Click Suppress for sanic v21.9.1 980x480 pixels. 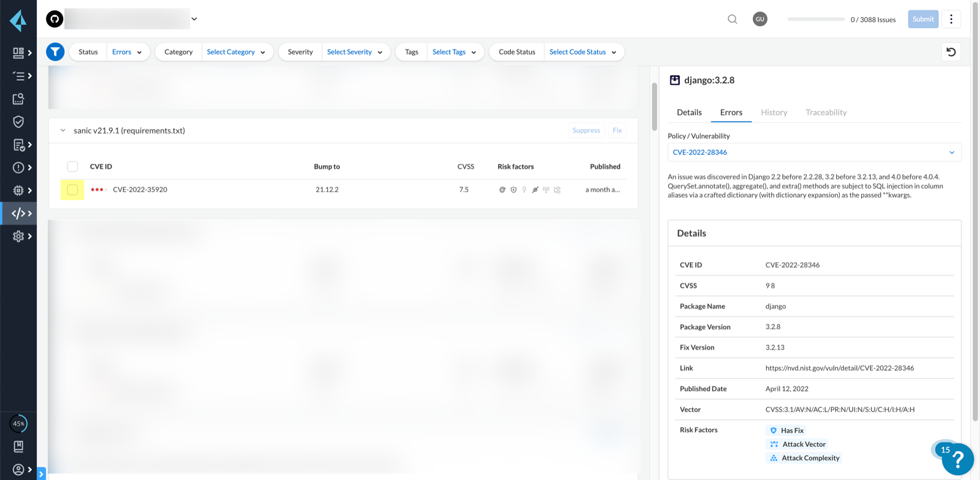click(x=586, y=130)
